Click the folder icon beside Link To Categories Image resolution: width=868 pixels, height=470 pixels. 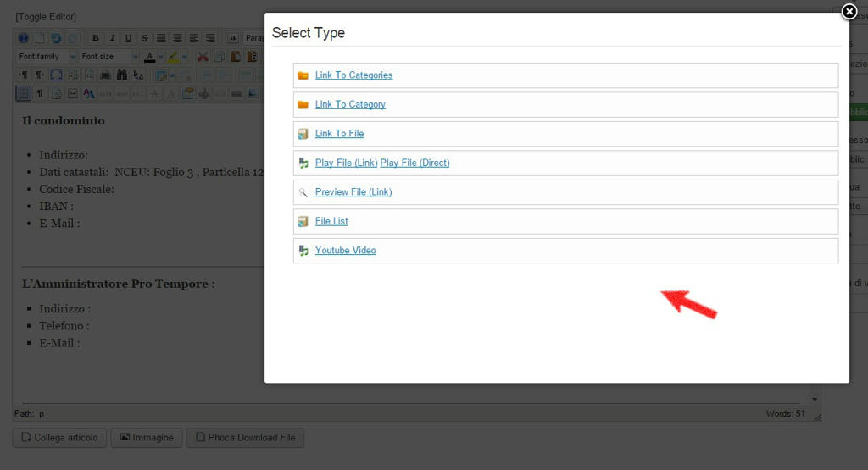tap(303, 75)
